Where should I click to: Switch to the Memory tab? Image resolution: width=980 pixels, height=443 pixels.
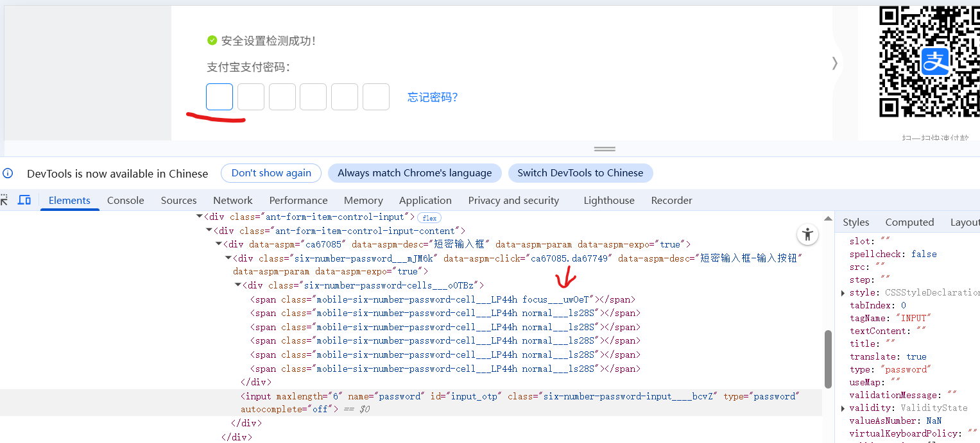tap(363, 200)
